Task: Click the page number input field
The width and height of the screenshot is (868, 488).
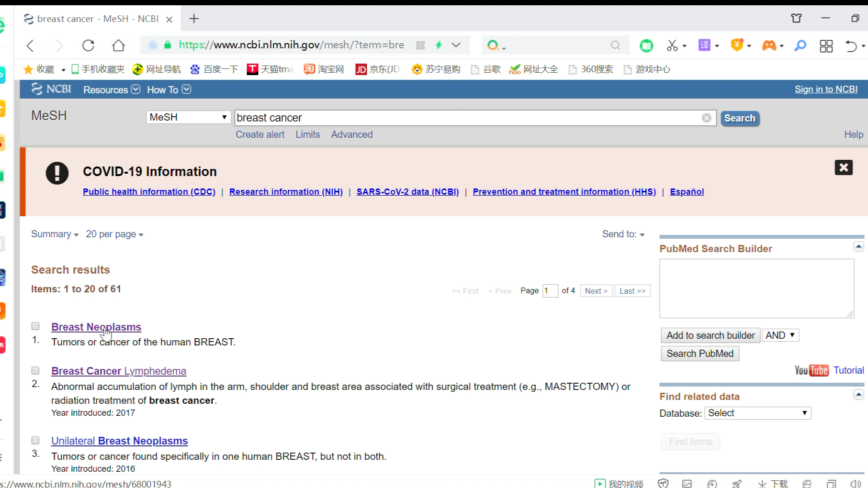Action: [x=550, y=291]
